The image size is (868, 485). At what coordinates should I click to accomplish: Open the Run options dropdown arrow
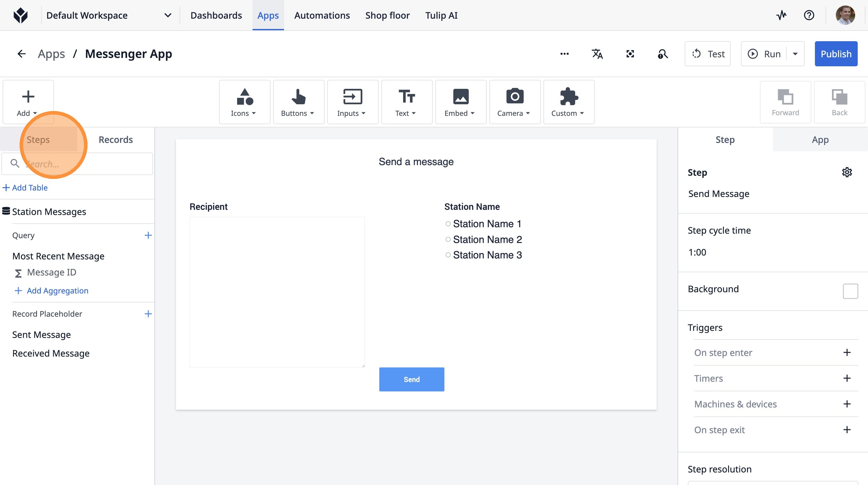click(x=795, y=54)
